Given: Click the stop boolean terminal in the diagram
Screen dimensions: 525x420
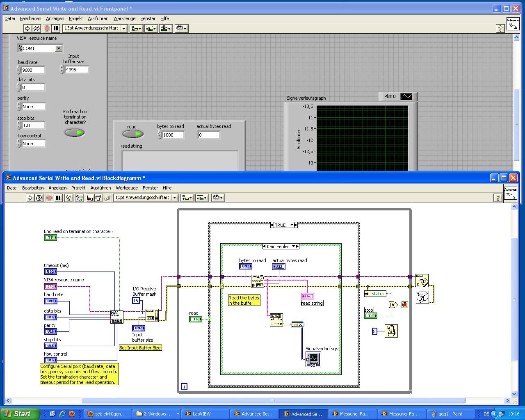Looking at the screenshot, I should (x=370, y=316).
